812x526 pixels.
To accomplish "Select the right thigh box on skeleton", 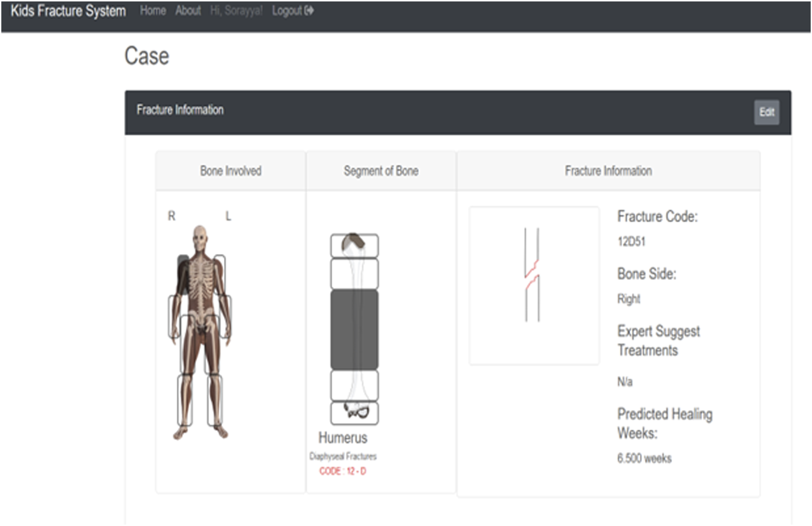I will 187,344.
